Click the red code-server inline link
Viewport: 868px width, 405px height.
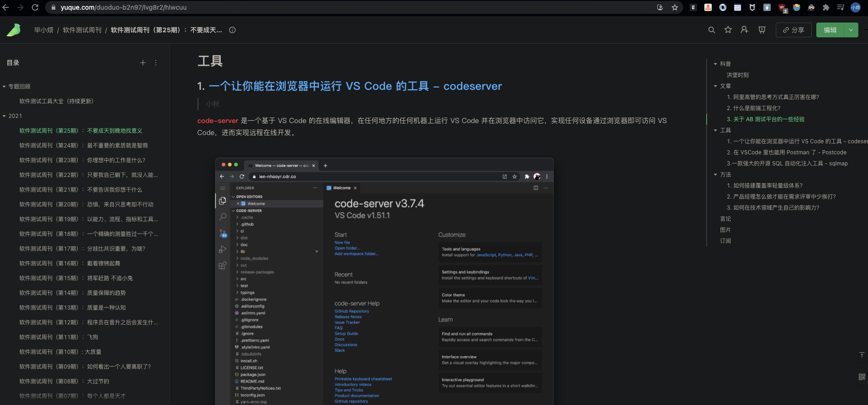[x=218, y=121]
